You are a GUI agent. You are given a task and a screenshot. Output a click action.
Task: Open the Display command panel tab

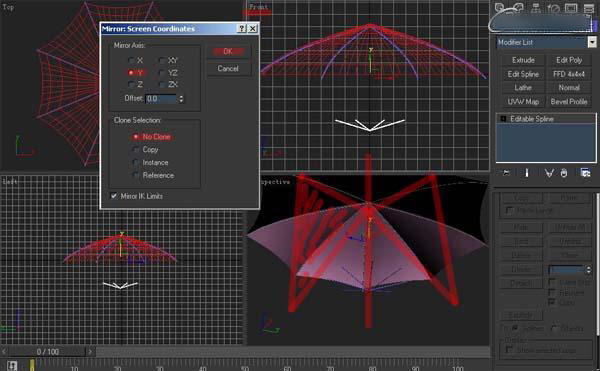click(571, 8)
